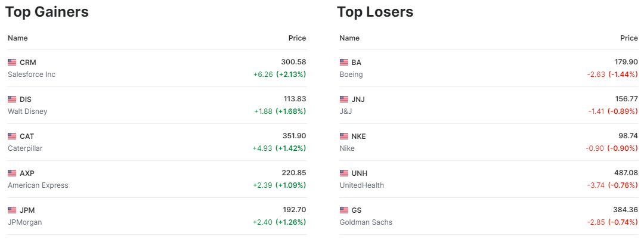The image size is (644, 239).
Task: Click Caterpillar price 351.90
Action: point(294,136)
